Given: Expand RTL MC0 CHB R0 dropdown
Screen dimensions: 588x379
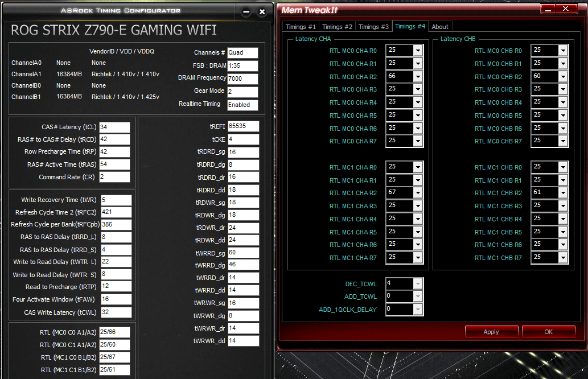Looking at the screenshot, I should click(x=563, y=51).
